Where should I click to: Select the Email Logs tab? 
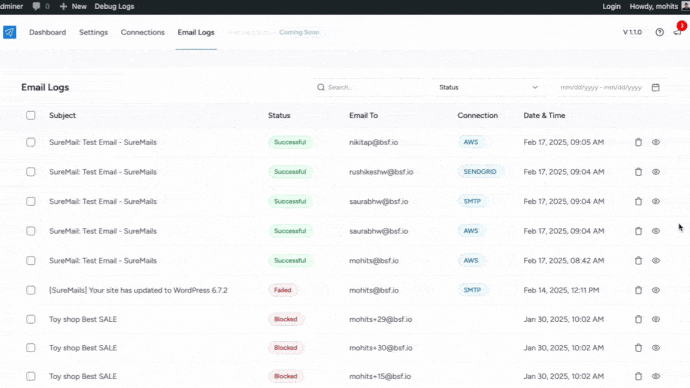(196, 32)
